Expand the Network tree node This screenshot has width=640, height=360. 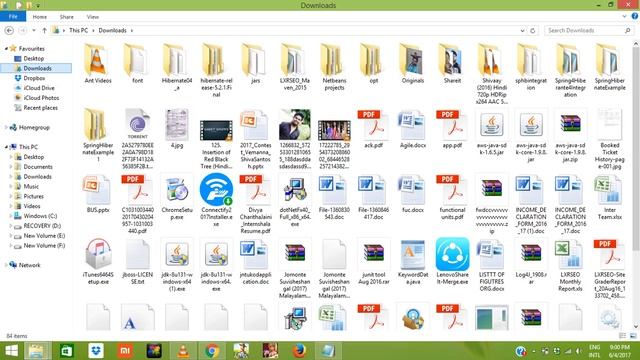6,265
